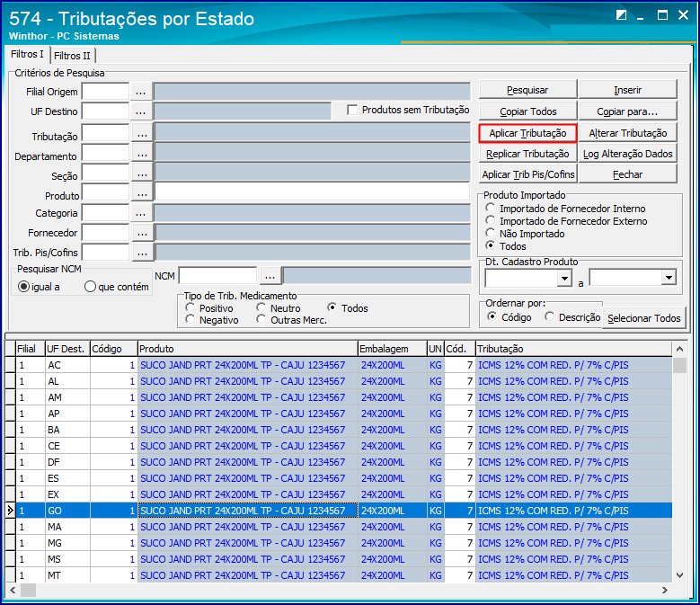Click the Fechar button

point(628,174)
